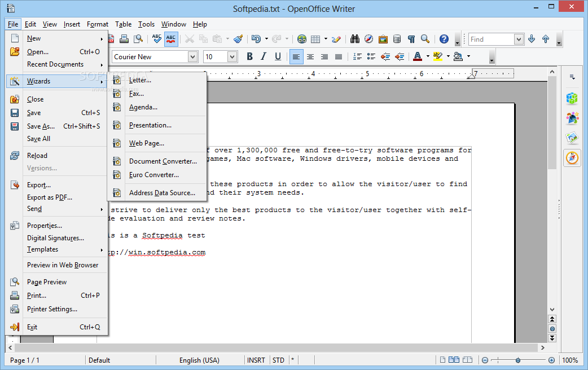The width and height of the screenshot is (588, 370).
Task: Click Preview in Web Browser
Action: [56, 265]
